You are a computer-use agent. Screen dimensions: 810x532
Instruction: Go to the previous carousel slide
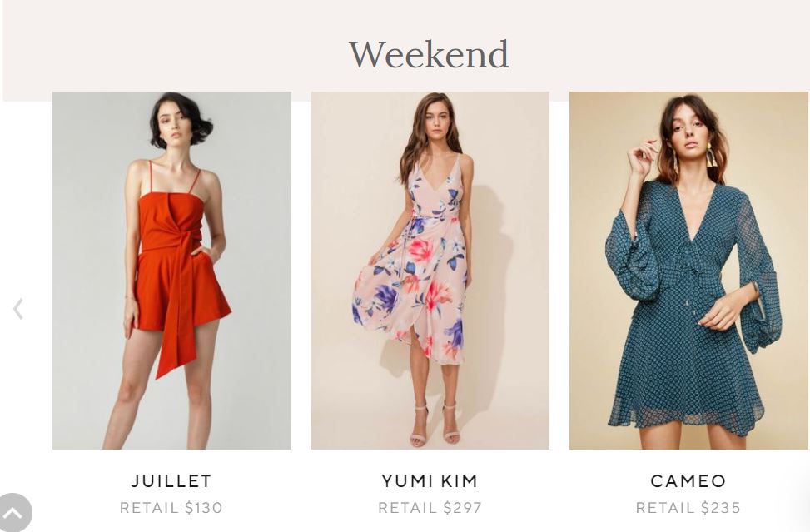18,309
